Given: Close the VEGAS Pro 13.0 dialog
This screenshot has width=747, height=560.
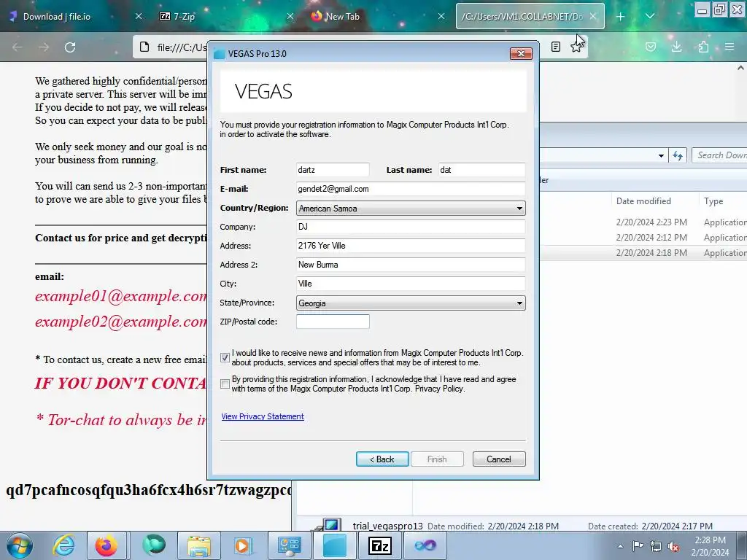Looking at the screenshot, I should [x=521, y=53].
